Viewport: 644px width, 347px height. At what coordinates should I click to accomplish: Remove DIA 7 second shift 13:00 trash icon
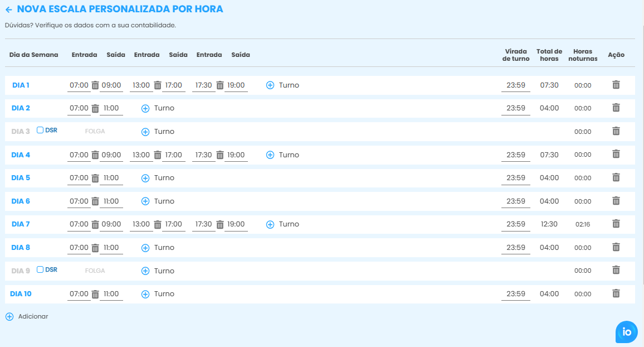(158, 224)
